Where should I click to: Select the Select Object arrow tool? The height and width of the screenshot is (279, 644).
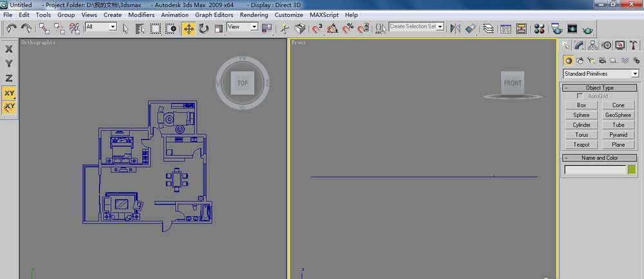click(126, 28)
